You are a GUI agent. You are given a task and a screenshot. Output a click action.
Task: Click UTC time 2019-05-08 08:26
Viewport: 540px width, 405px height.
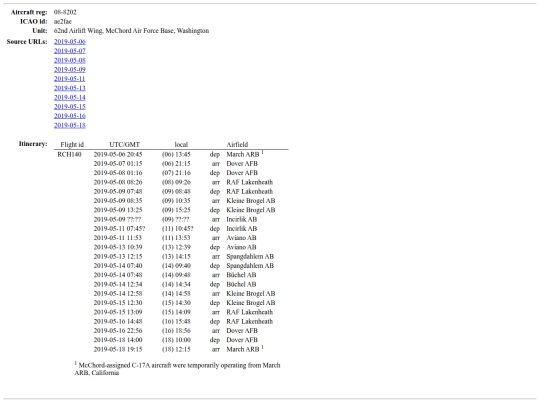118,182
